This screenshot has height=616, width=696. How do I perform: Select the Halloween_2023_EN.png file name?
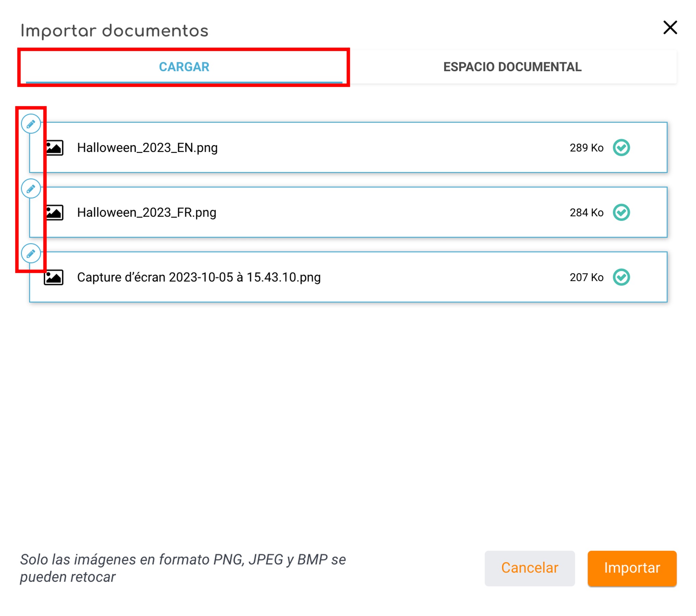(147, 148)
